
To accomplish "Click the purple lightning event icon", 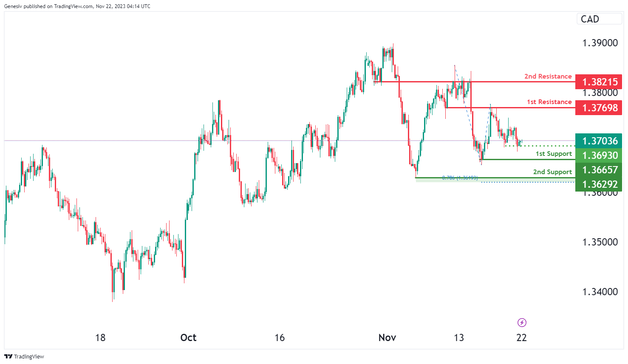I will [x=522, y=323].
